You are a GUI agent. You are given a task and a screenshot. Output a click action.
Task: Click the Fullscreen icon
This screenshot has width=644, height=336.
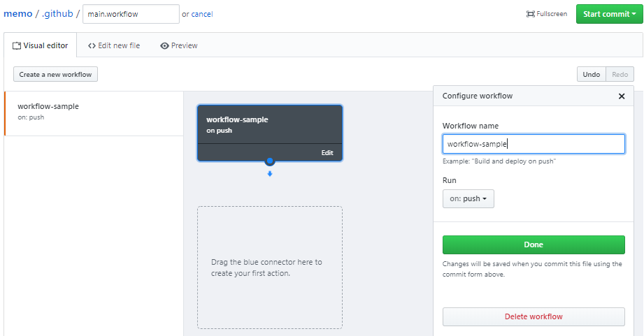coord(530,14)
